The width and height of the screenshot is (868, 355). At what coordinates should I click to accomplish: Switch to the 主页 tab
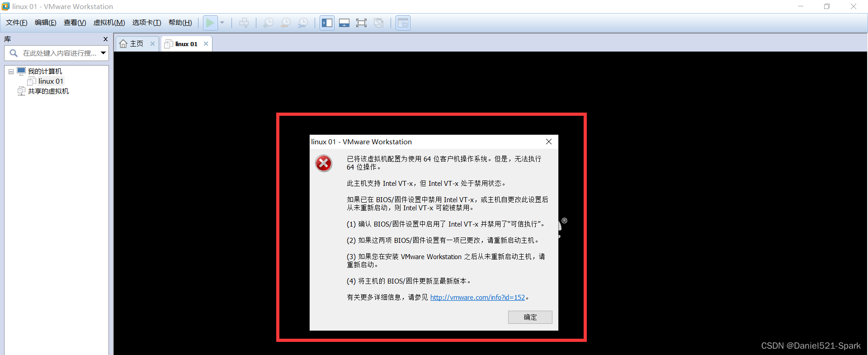click(x=137, y=44)
